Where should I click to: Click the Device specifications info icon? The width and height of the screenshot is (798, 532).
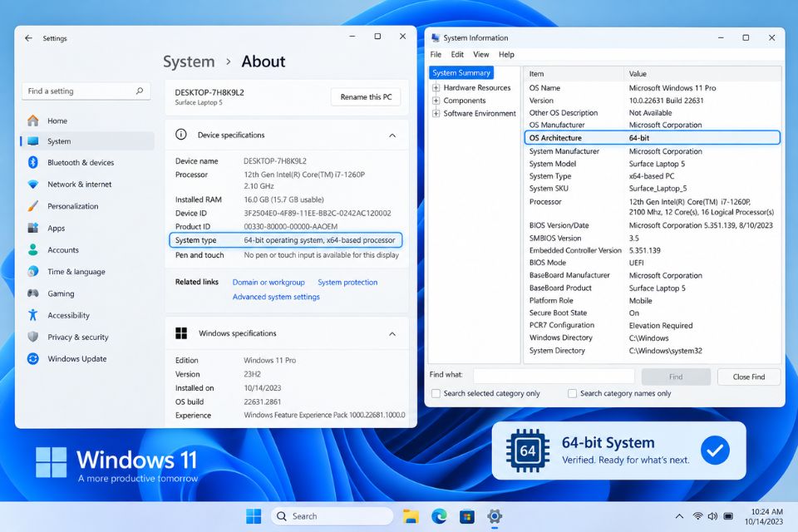[x=180, y=135]
